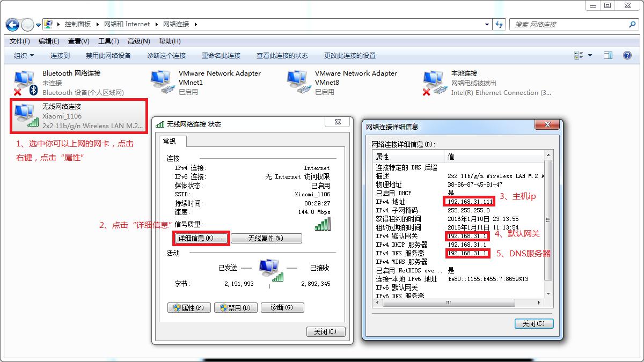Viewport: 644px width, 362px height.
Task: Select the 获得租约的时间 row
Action: (459, 219)
